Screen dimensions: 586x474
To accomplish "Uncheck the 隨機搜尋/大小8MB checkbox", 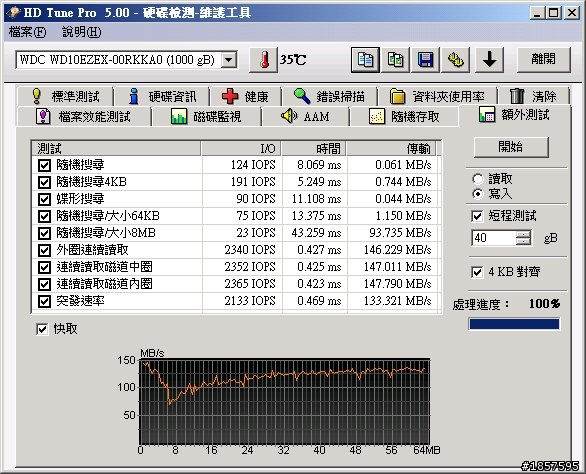I will (x=44, y=233).
